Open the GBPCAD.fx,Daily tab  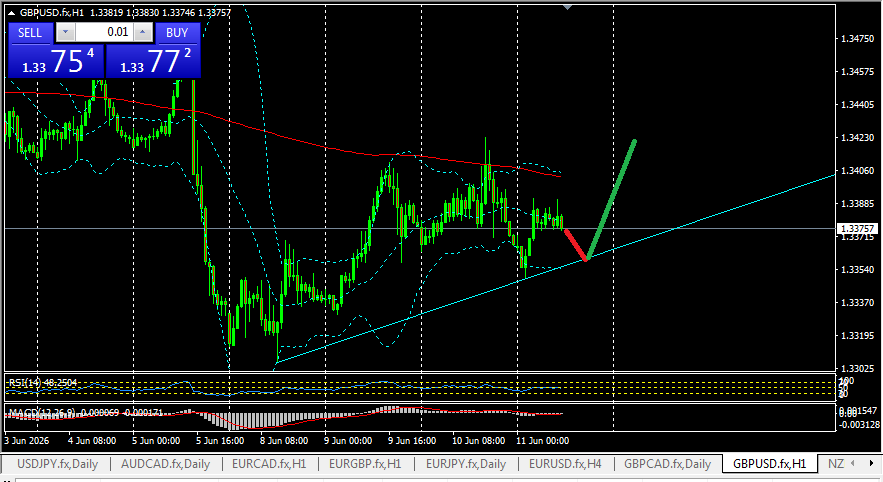coord(667,464)
